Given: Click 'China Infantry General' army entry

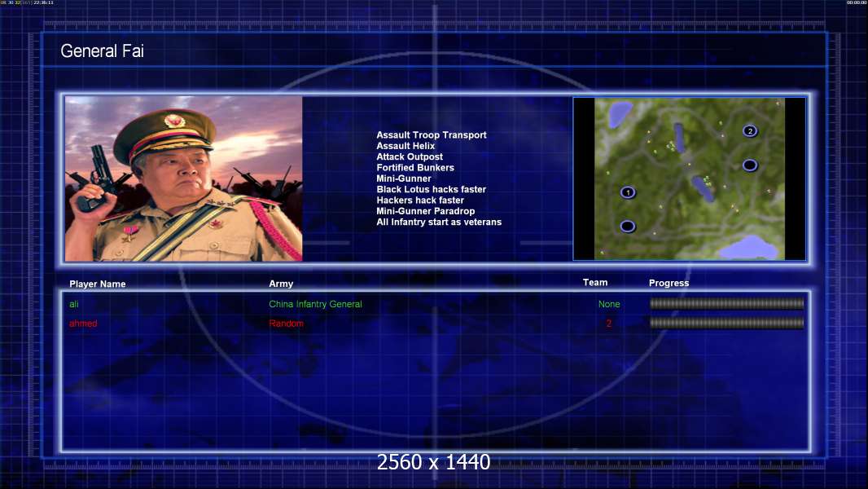Looking at the screenshot, I should (x=315, y=304).
